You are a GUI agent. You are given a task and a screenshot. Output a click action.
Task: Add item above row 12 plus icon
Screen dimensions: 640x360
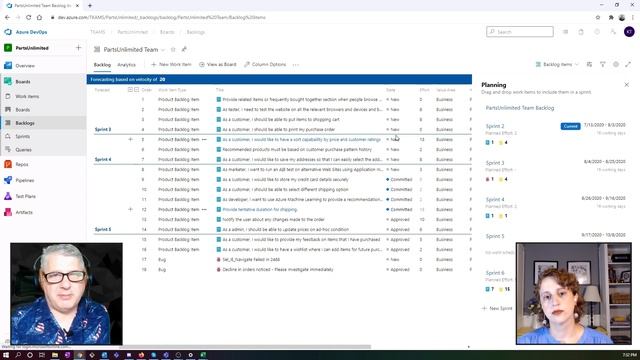point(130,209)
